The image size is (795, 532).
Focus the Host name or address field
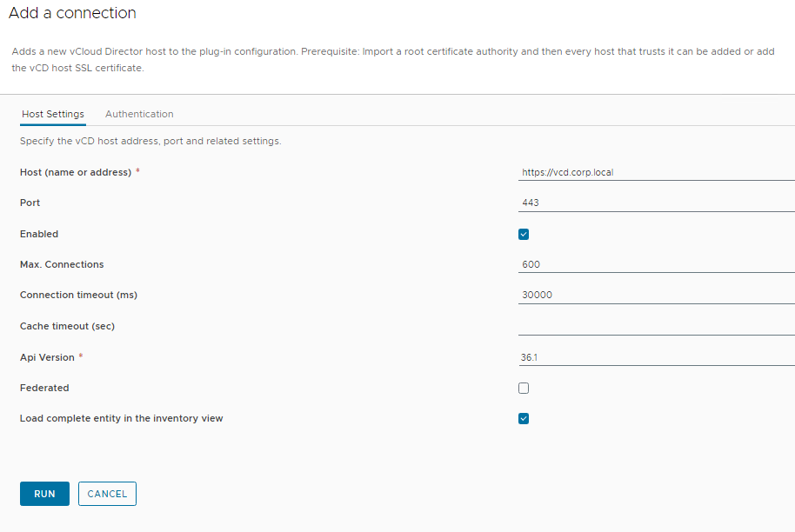pyautogui.click(x=657, y=172)
